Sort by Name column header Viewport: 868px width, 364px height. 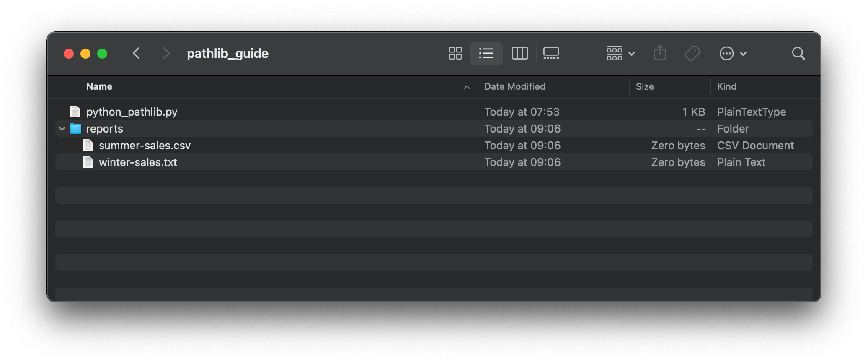99,86
